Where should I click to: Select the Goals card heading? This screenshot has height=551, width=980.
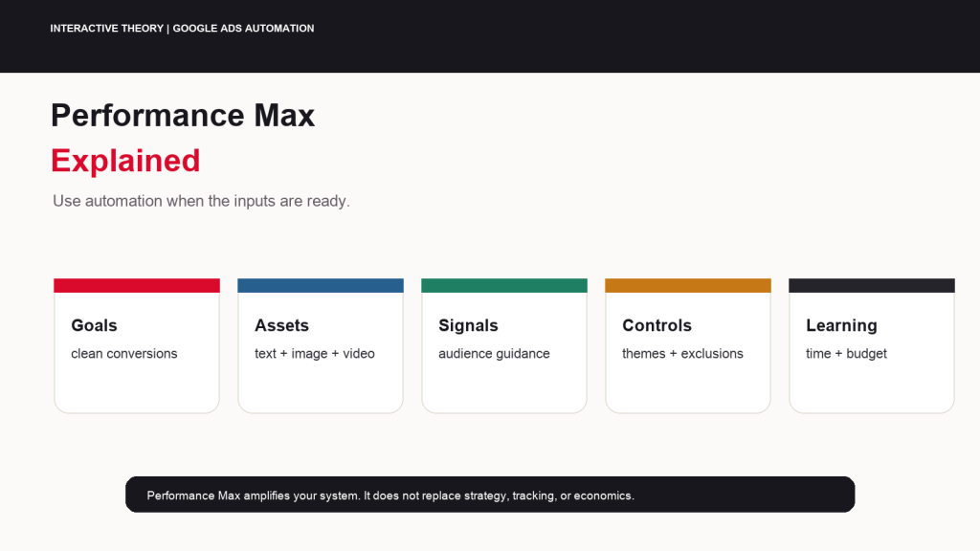click(x=94, y=325)
